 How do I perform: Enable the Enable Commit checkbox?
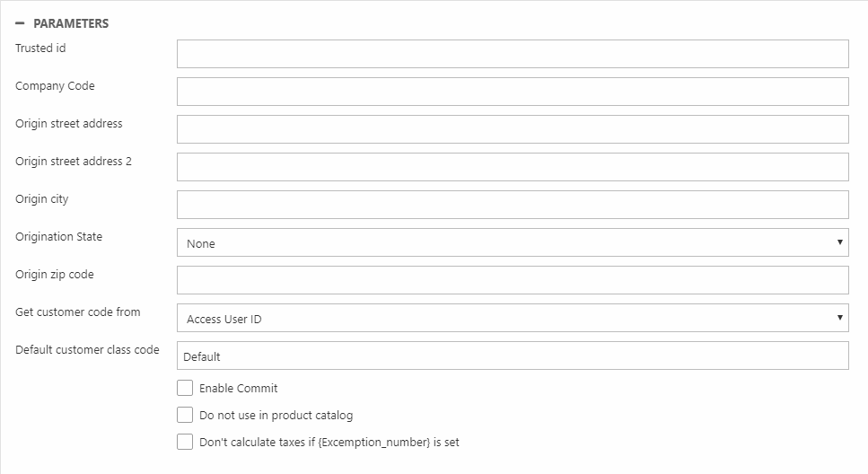tap(185, 388)
